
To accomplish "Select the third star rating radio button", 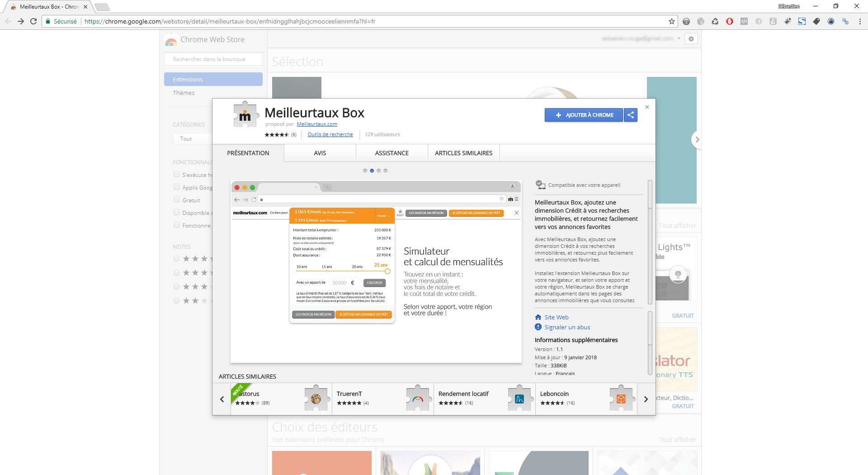I will coord(177,287).
